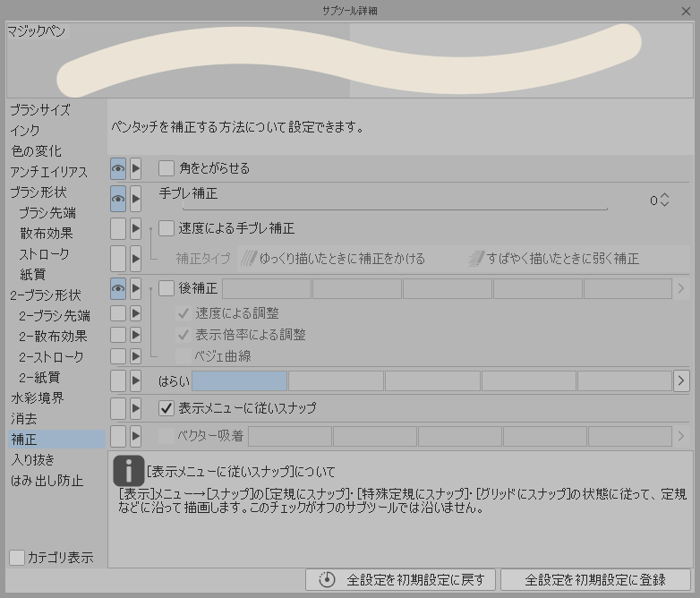Show ベジェ曲線 row in tool property
This screenshot has width=700, height=598.
(x=118, y=356)
